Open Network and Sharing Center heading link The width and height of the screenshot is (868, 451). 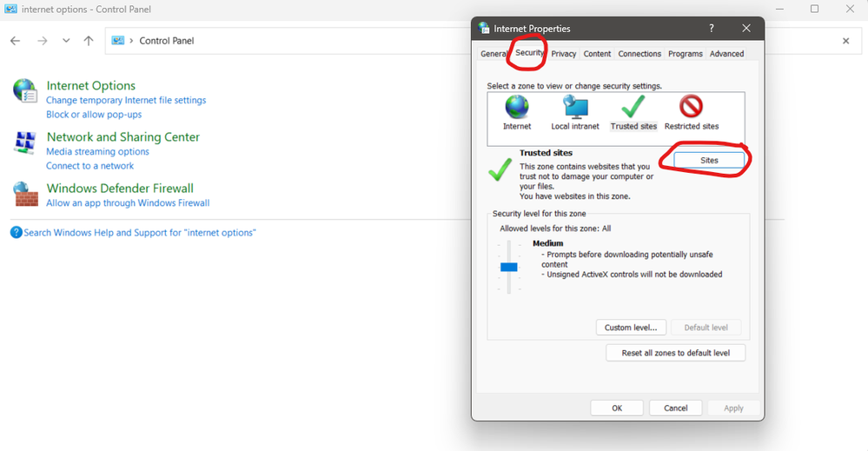coord(123,136)
